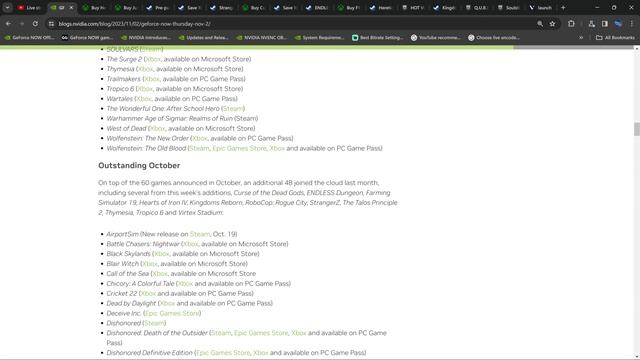Open the profile avatar menu
The width and height of the screenshot is (640, 360).
point(618,24)
